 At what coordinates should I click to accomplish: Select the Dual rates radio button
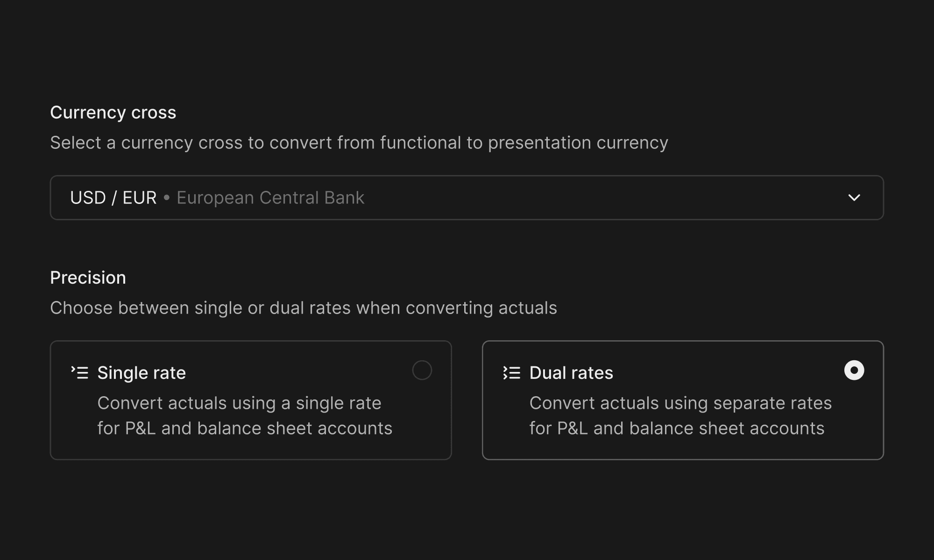point(854,370)
